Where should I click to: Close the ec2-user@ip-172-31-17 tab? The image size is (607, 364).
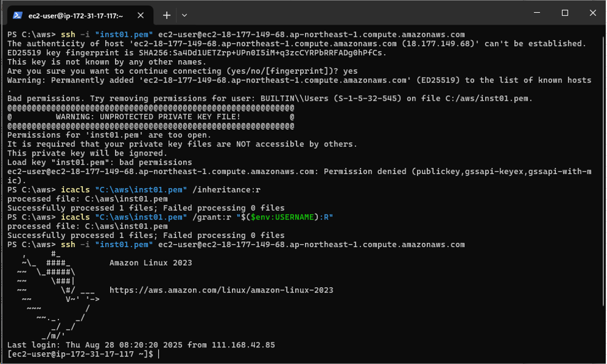point(143,15)
